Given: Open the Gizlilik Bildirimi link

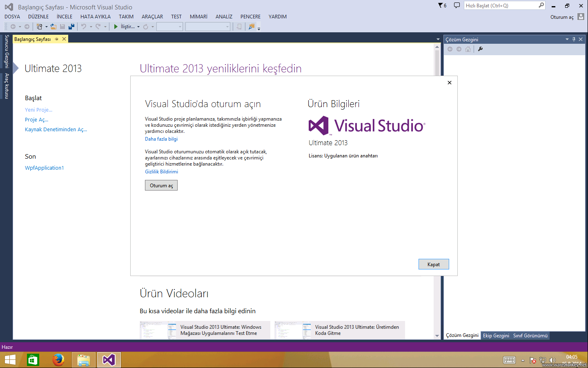Looking at the screenshot, I should 161,172.
